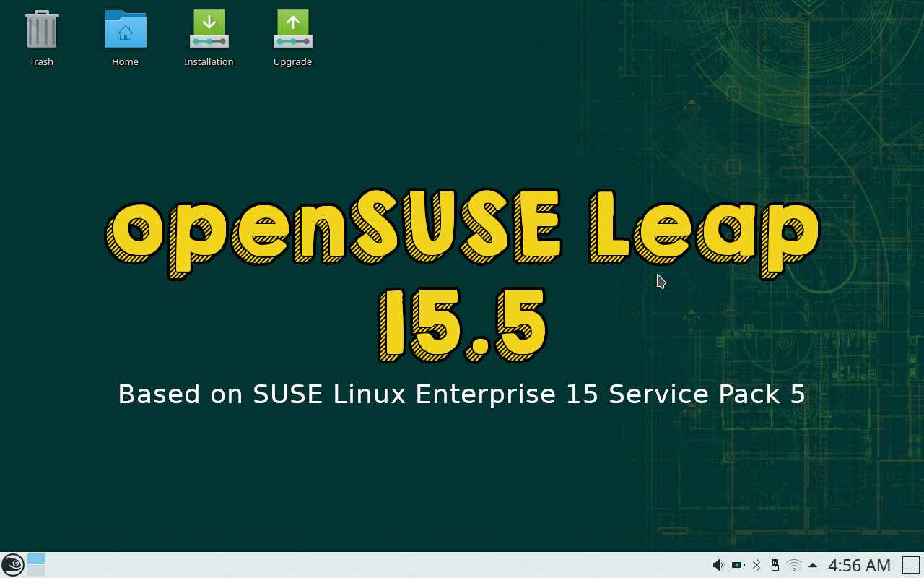
Task: Open the removable device notifier tray icon
Action: [775, 565]
